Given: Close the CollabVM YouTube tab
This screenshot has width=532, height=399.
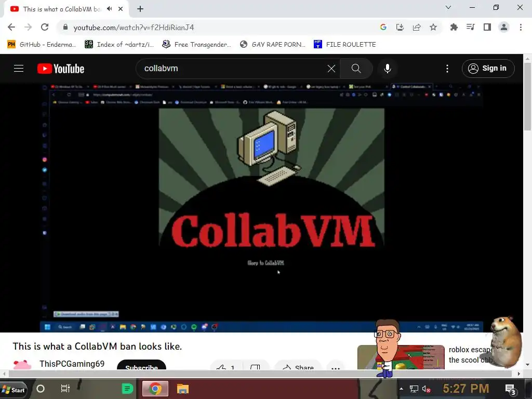Looking at the screenshot, I should click(121, 9).
